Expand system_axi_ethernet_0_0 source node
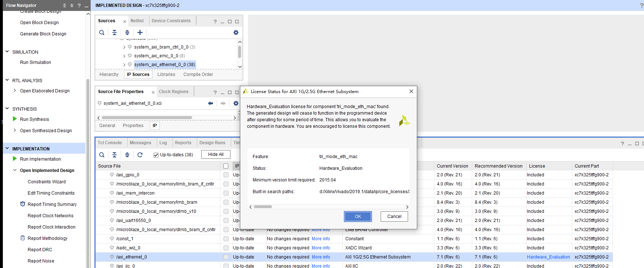644x268 pixels. [124, 65]
